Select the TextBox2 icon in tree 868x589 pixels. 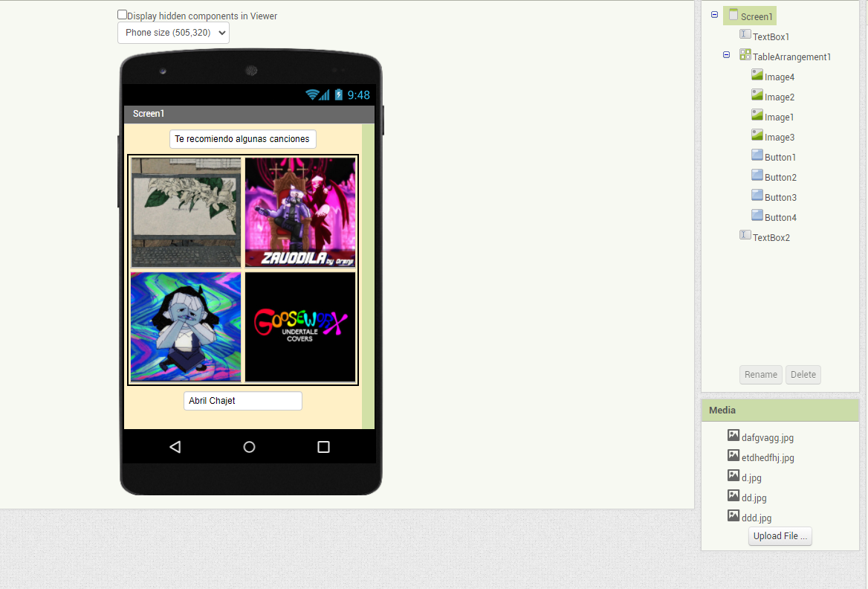tap(745, 235)
